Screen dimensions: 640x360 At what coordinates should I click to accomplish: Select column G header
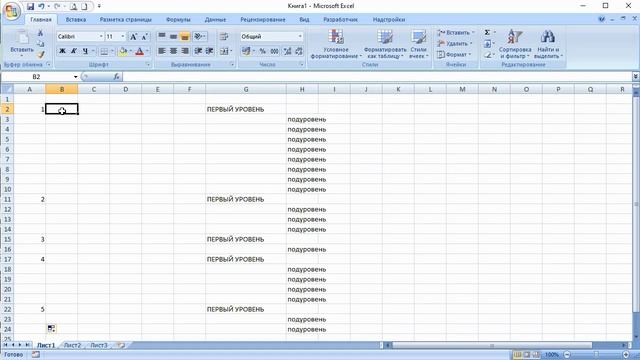pyautogui.click(x=246, y=89)
